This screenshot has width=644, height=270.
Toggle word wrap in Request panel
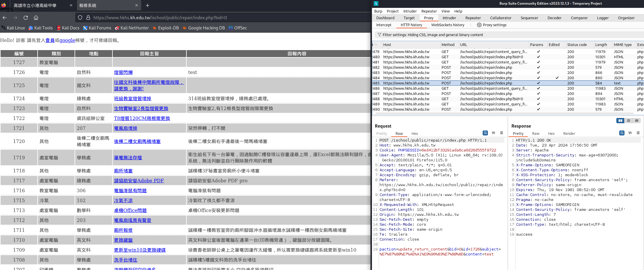[485, 133]
